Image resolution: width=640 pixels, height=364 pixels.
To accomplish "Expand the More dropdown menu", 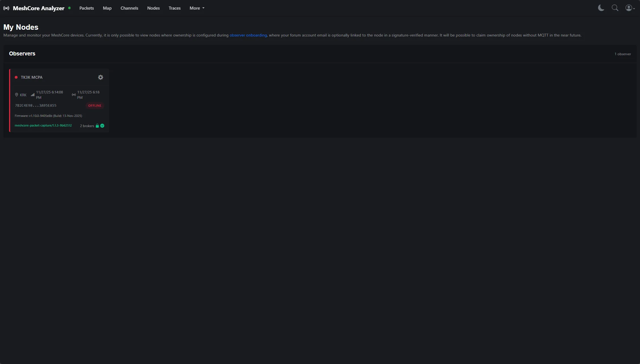I will coord(197,8).
